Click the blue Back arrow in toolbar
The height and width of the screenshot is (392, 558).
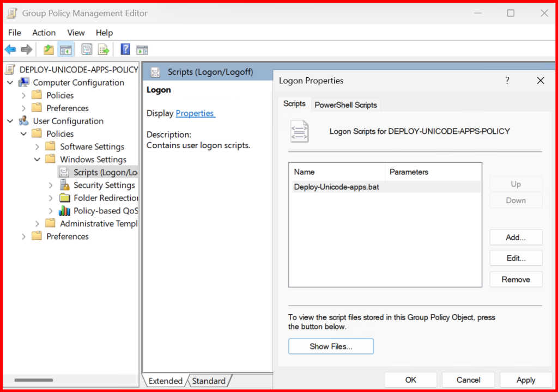point(10,50)
